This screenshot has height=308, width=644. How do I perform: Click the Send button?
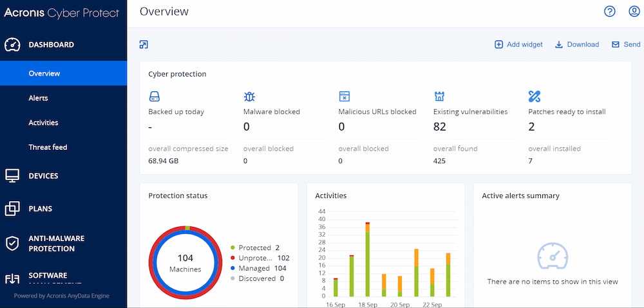pos(626,44)
